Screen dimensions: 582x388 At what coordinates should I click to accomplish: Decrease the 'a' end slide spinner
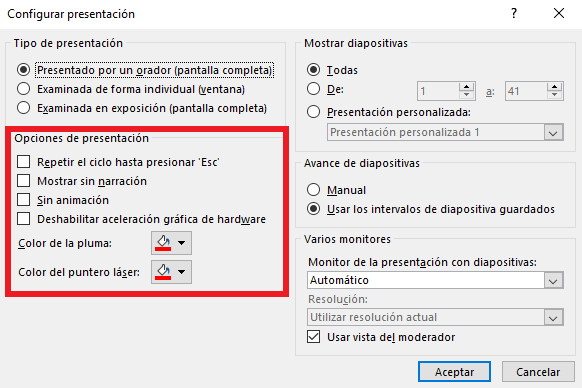pyautogui.click(x=554, y=95)
